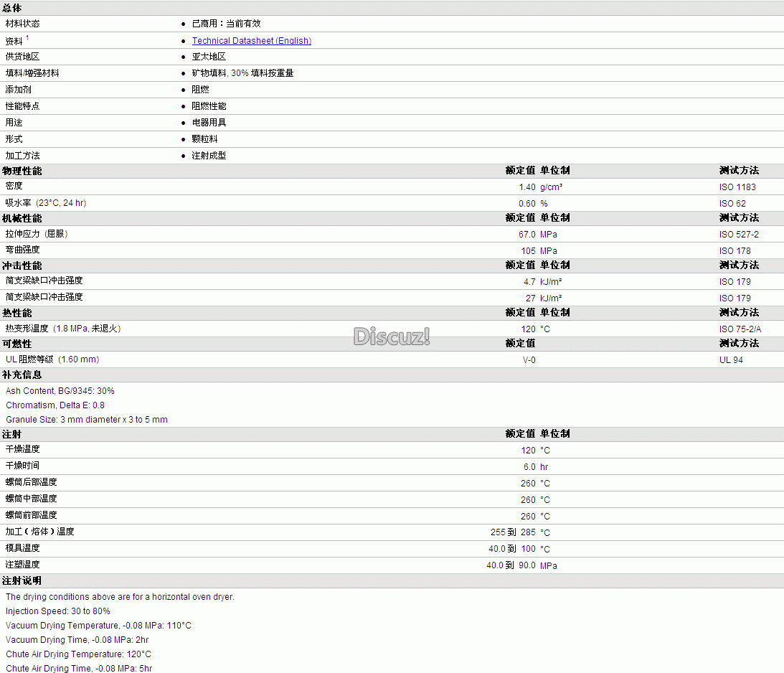The width and height of the screenshot is (784, 673).
Task: Click the Chromatism, Delta E: 0.8 line
Action: (x=55, y=405)
